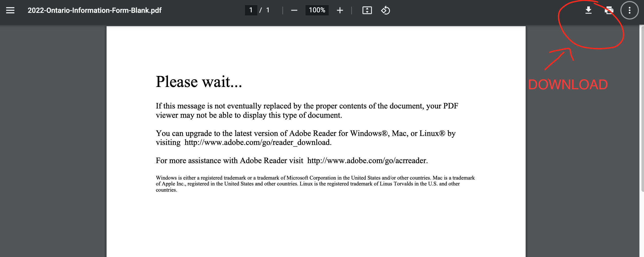Screen dimensions: 644x257
Task: Select the 100% zoom level field
Action: coord(317,10)
